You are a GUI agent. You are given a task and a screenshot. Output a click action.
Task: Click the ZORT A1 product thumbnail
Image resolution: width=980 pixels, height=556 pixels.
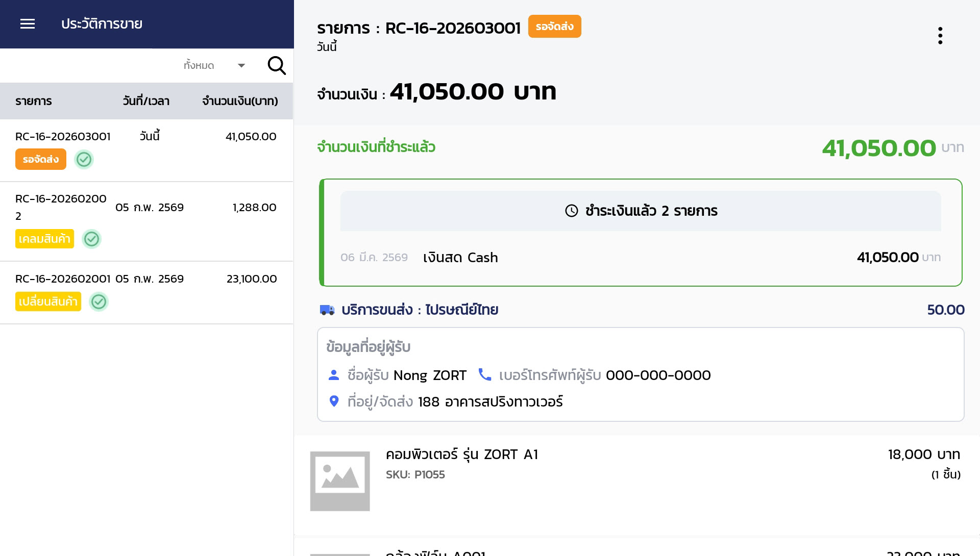(340, 481)
